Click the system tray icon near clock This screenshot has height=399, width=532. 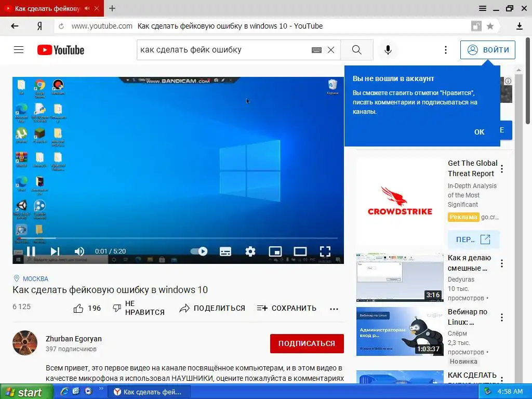click(487, 392)
